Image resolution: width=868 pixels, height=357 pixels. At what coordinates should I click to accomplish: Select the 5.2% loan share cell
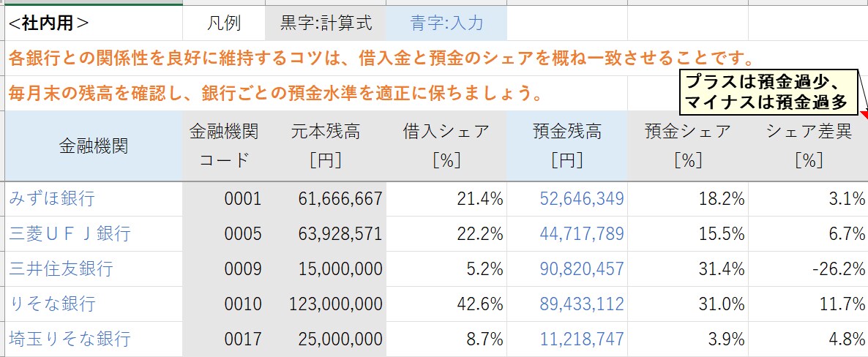(446, 269)
